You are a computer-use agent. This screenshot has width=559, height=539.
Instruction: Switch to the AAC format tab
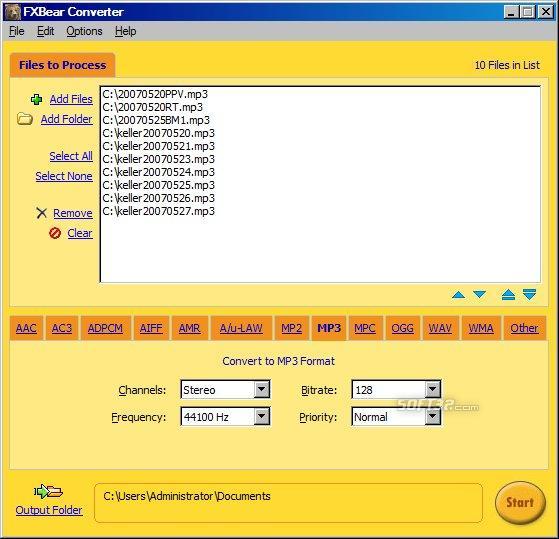pos(26,328)
